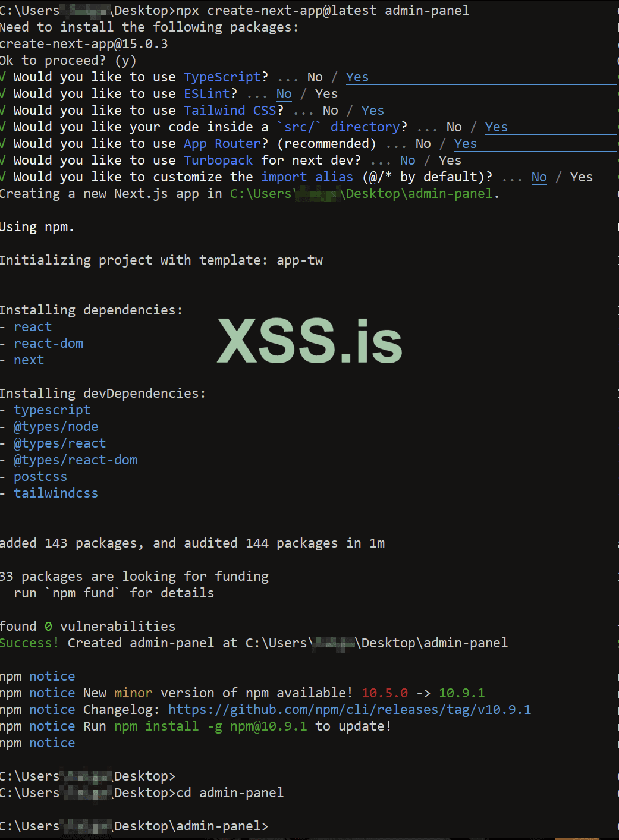Click the 'TypeScript' prompt keyword
This screenshot has height=840, width=619.
point(222,77)
